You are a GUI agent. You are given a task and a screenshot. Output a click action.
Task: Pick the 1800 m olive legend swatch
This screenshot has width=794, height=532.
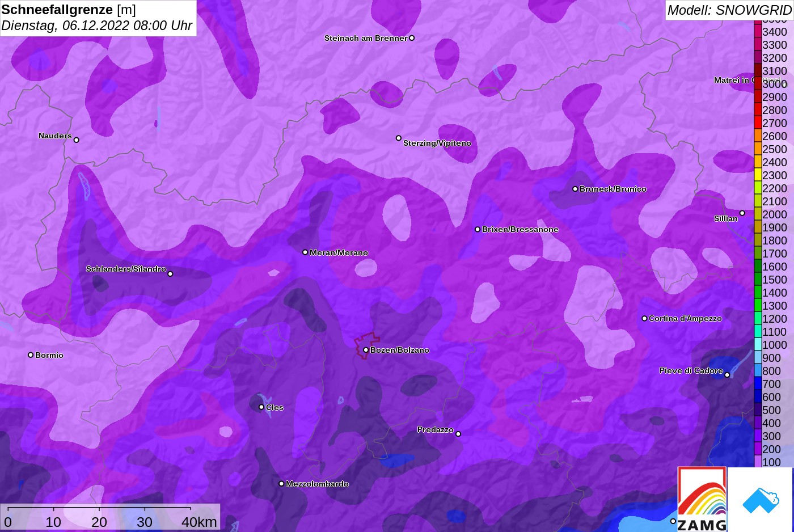click(758, 240)
